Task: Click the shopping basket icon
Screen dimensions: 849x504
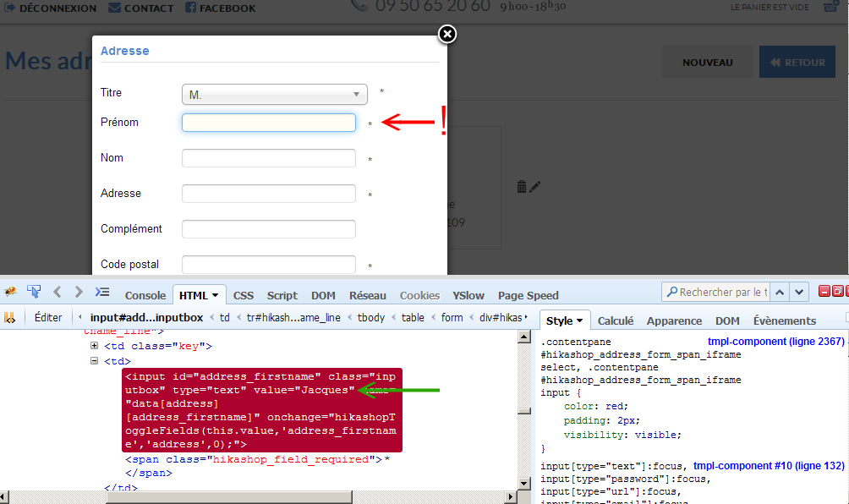Action: click(830, 7)
